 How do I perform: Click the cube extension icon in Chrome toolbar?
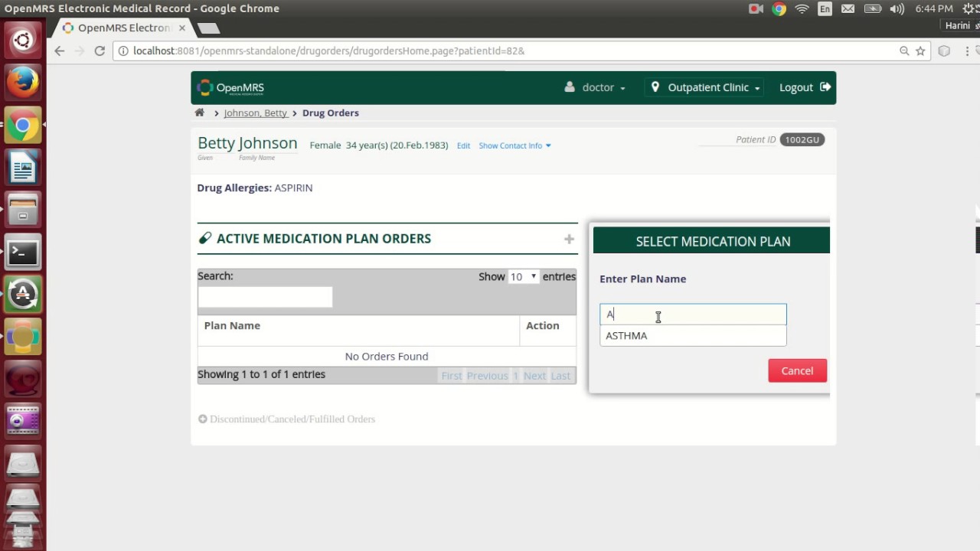tap(945, 51)
